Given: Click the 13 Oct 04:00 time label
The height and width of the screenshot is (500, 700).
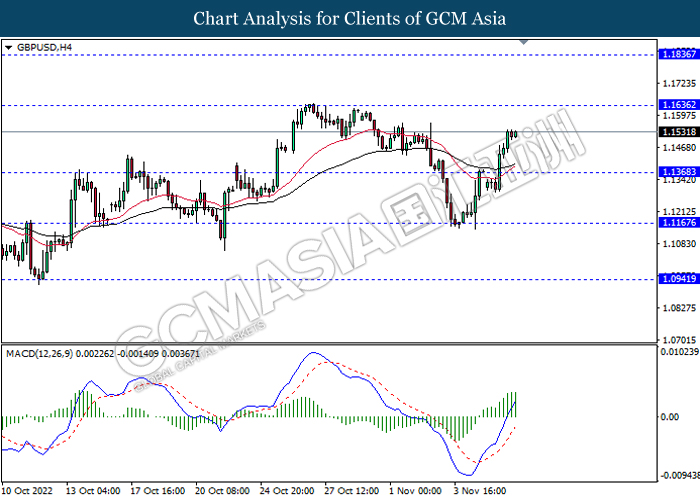Looking at the screenshot, I should (93, 491).
